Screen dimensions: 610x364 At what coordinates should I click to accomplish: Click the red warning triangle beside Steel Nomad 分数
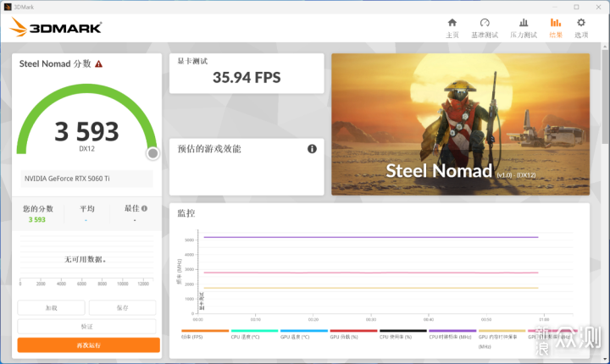coord(99,63)
